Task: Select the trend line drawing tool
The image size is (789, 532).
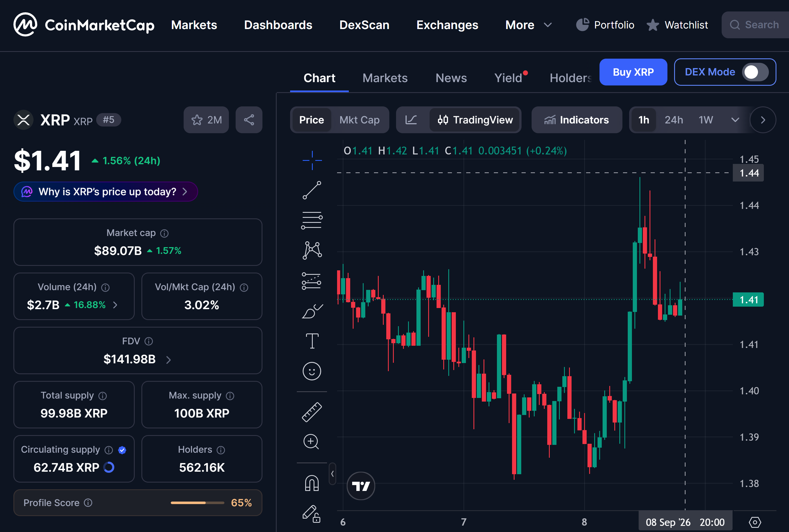Action: [x=312, y=190]
